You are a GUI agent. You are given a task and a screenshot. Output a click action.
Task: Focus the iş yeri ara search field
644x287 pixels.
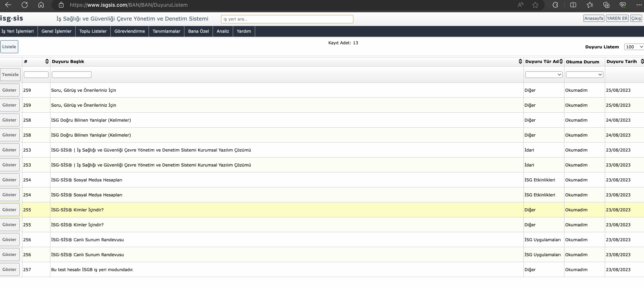pyautogui.click(x=287, y=19)
